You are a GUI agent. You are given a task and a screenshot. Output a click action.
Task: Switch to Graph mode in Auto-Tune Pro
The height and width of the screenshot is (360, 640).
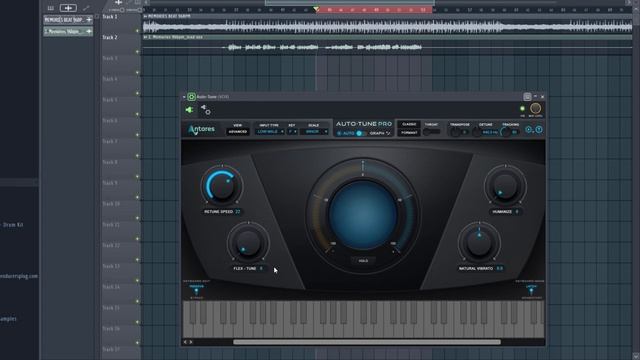(x=380, y=133)
